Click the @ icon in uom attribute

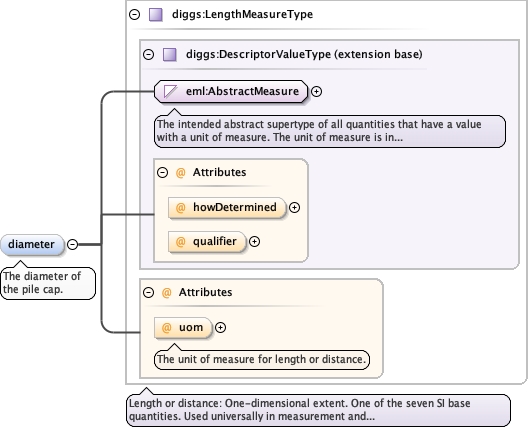[x=167, y=327]
